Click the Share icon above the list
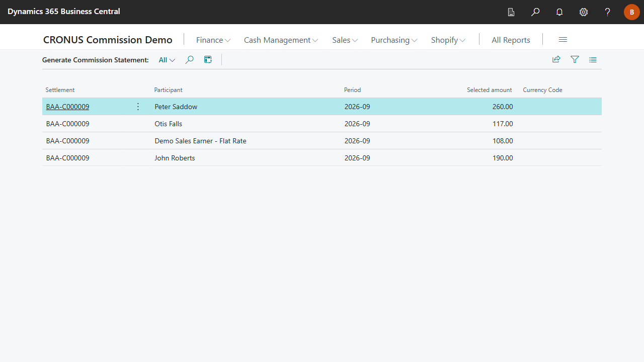The image size is (644, 362). [x=556, y=59]
